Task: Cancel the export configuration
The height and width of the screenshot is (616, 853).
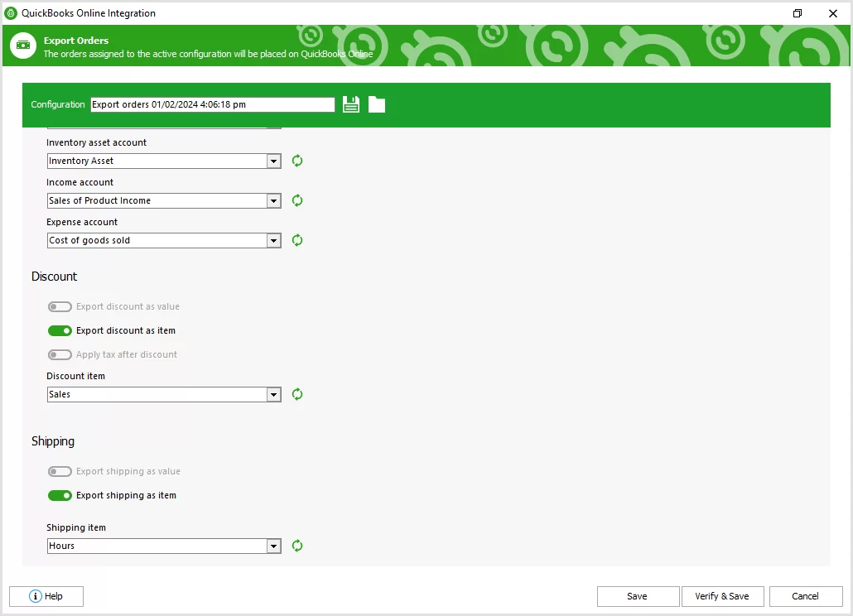Action: point(805,596)
